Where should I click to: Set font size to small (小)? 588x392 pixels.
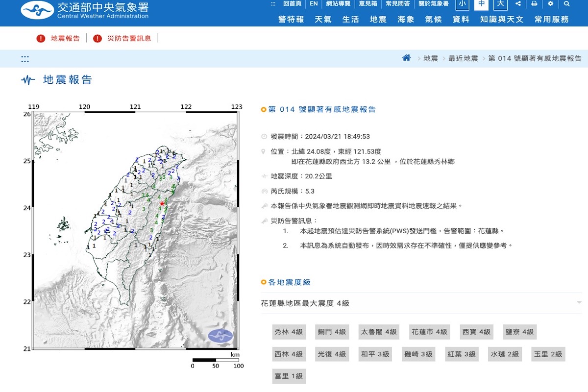pos(462,4)
